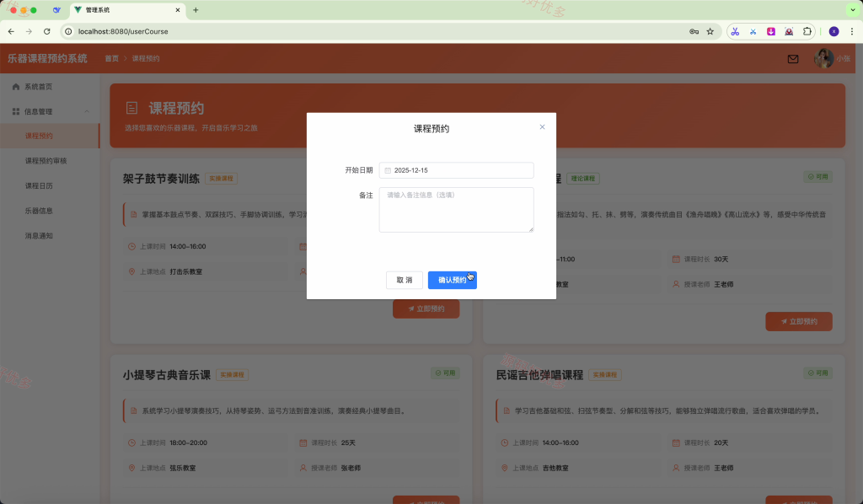
Task: Click clock icon beside 18:00~20:00
Action: click(x=131, y=443)
